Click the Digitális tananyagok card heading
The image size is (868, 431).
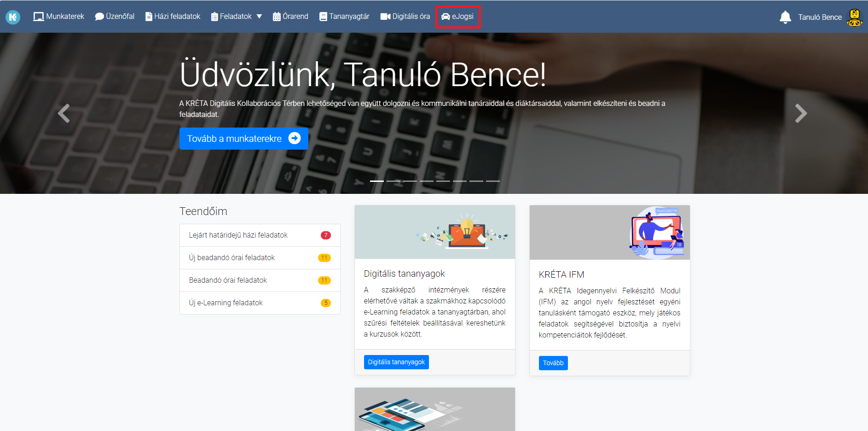[404, 274]
